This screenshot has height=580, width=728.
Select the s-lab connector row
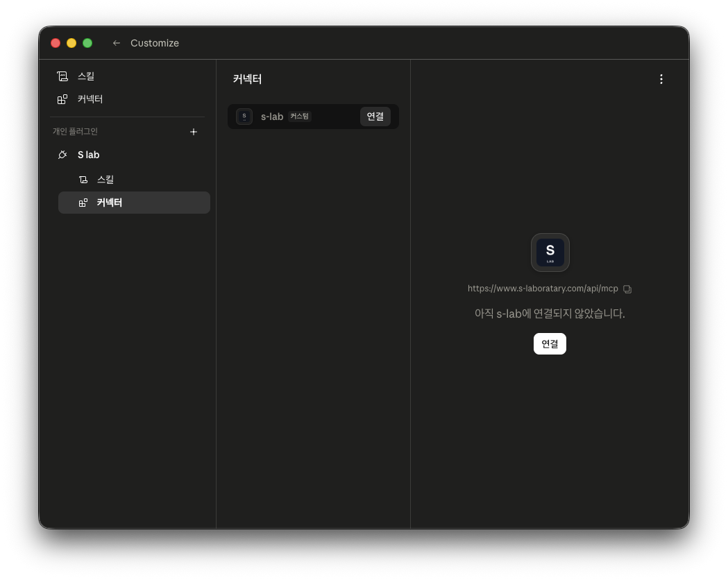(313, 117)
